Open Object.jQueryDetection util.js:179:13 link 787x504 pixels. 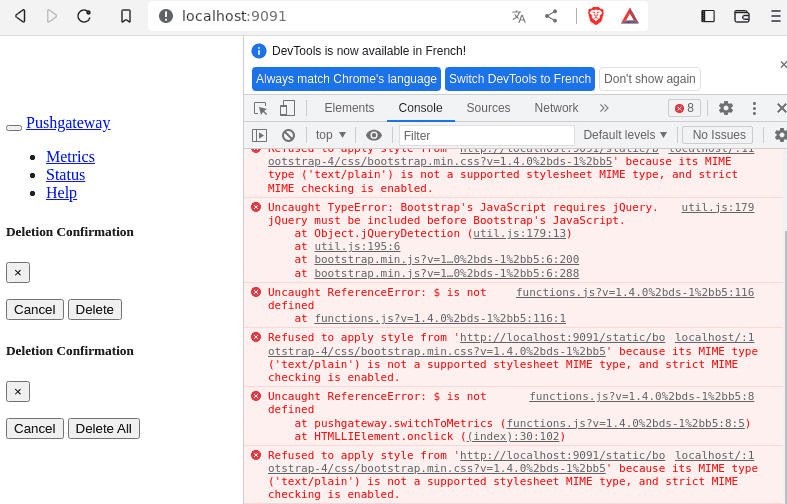pyautogui.click(x=519, y=233)
